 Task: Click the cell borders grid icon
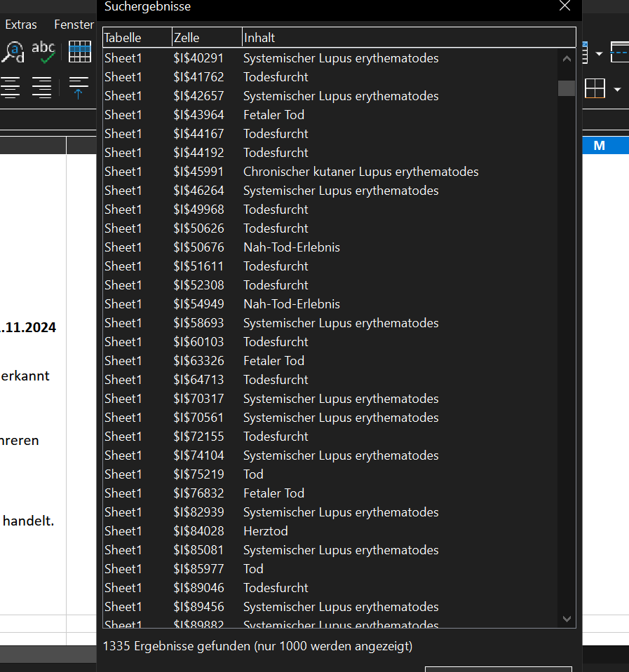(x=595, y=89)
